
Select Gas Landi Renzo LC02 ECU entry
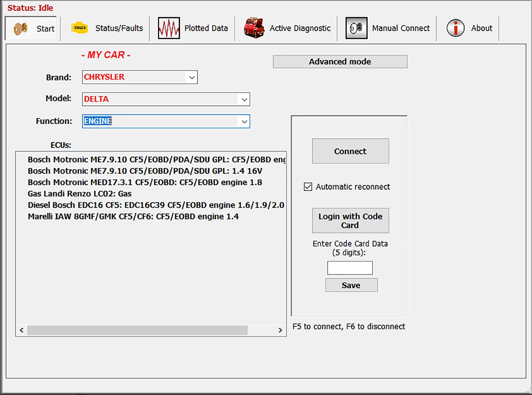pyautogui.click(x=80, y=194)
